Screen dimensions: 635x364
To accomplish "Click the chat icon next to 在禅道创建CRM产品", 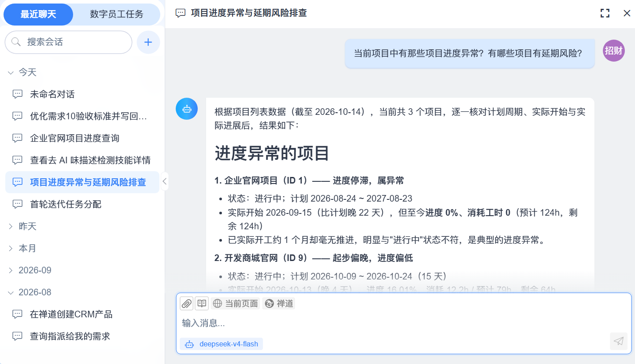I will (x=18, y=314).
